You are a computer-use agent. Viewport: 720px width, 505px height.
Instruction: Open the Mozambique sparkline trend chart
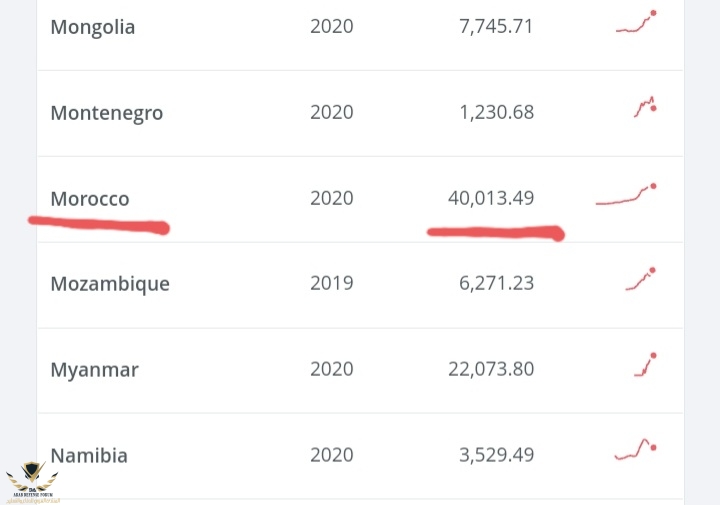pos(641,280)
